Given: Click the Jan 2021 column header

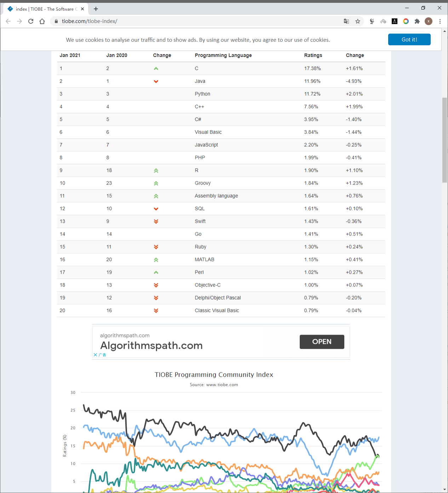Looking at the screenshot, I should tap(70, 55).
